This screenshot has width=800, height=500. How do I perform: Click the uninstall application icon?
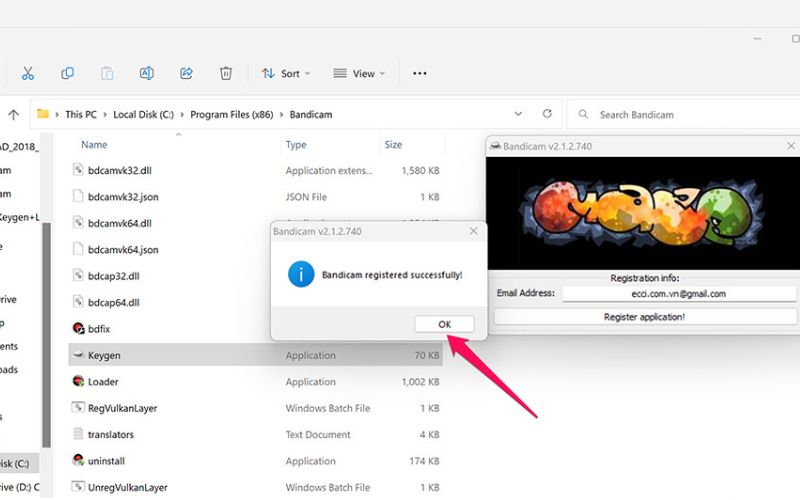point(78,460)
